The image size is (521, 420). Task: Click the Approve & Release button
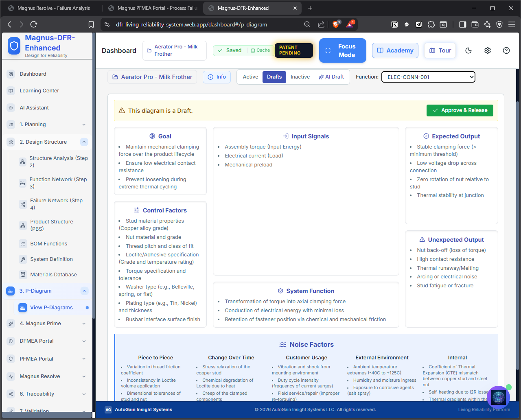[x=460, y=110]
